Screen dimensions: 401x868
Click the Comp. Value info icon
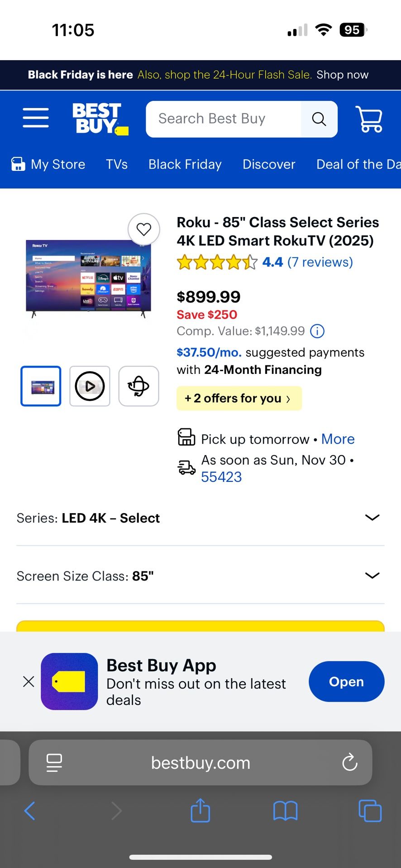[x=317, y=331]
